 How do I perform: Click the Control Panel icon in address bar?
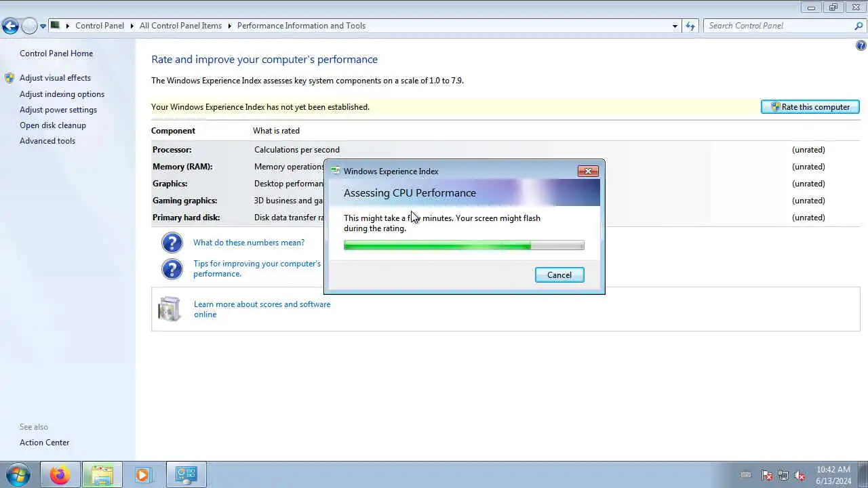[56, 25]
